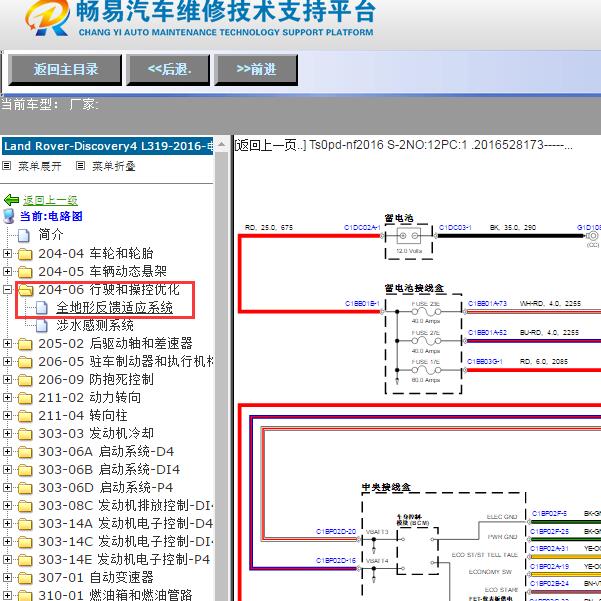Click the 菜单折叠 list icon
601x601 pixels.
click(x=80, y=166)
